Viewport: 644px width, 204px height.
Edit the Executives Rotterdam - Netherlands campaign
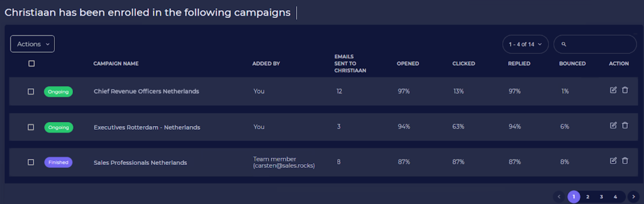[613, 126]
